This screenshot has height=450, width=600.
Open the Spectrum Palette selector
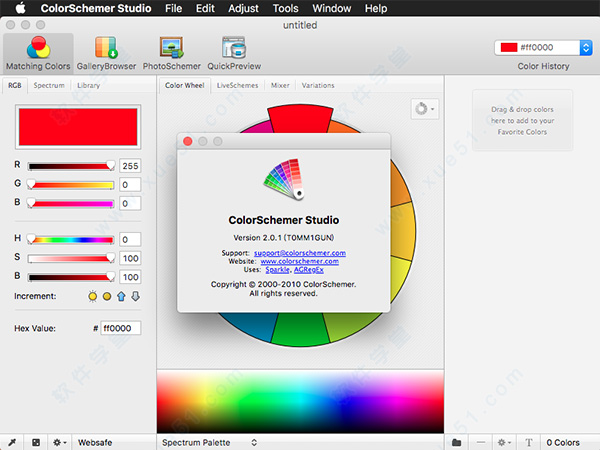coord(209,442)
